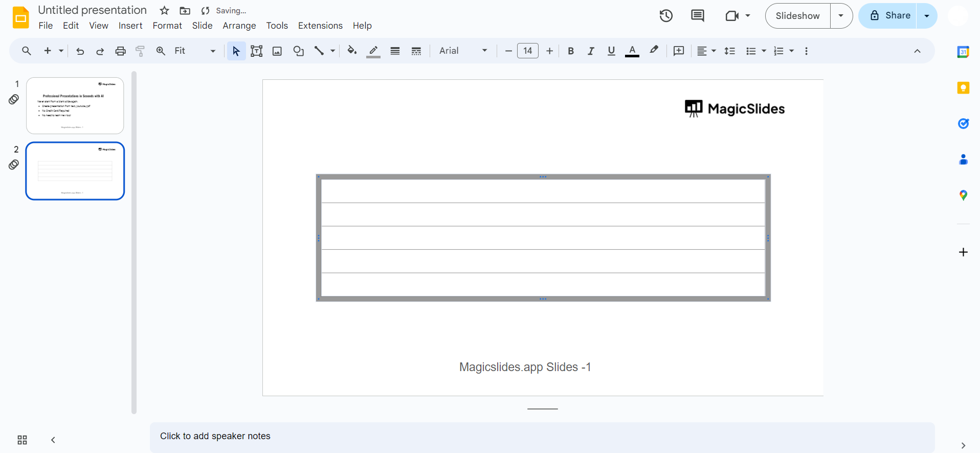Screen dimensions: 980x453
Task: Toggle italic formatting
Action: pos(591,51)
